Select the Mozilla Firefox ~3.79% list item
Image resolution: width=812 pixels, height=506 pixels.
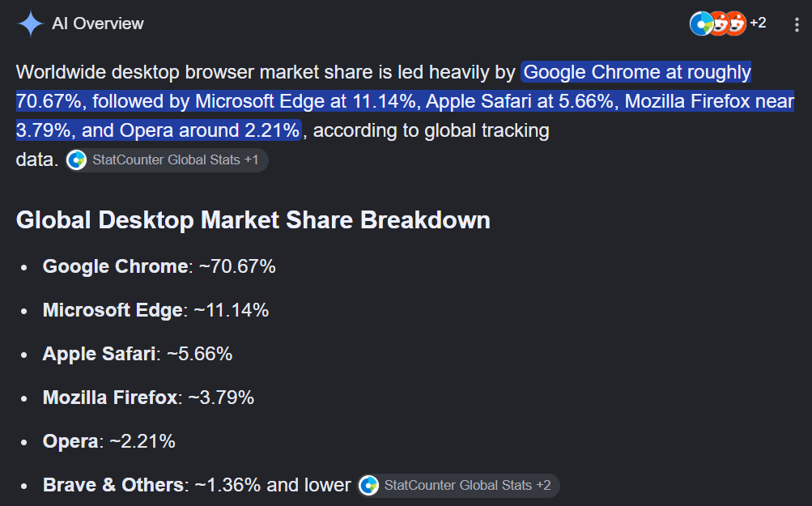coord(149,398)
